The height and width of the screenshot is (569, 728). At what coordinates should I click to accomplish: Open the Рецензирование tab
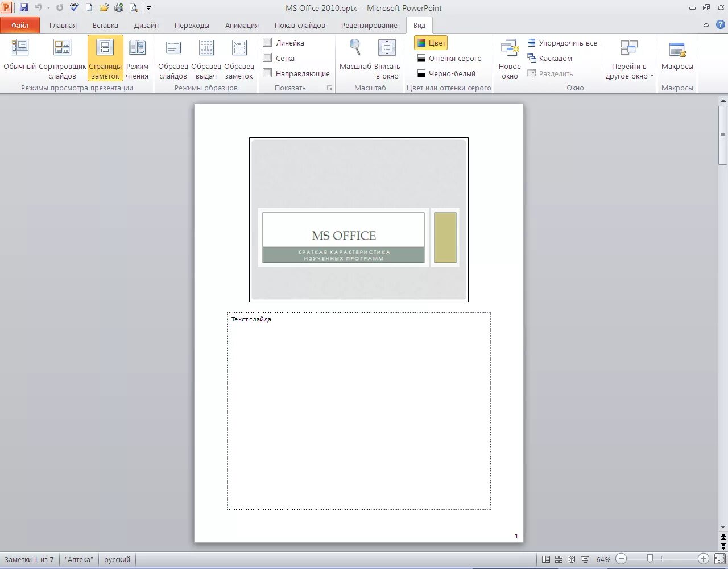coord(369,25)
